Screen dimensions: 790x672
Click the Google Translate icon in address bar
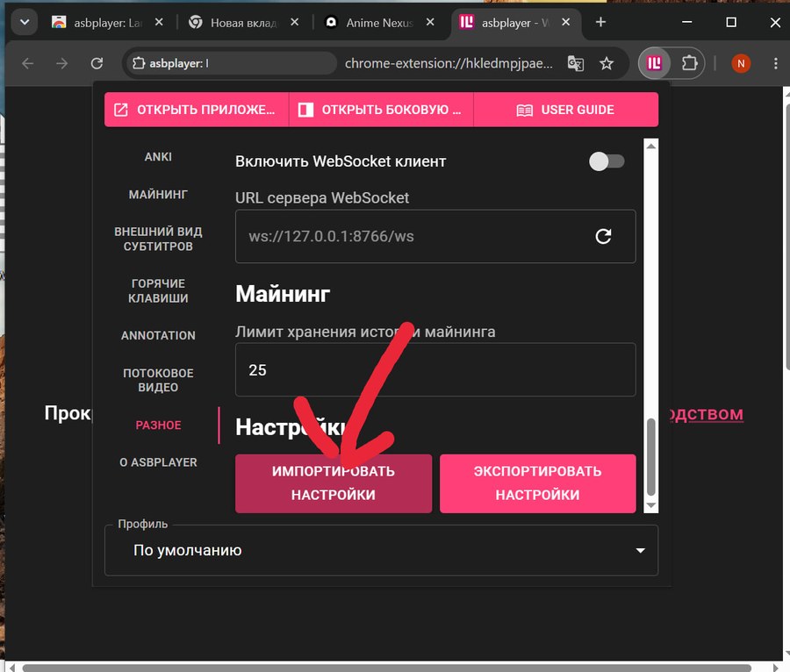click(575, 63)
